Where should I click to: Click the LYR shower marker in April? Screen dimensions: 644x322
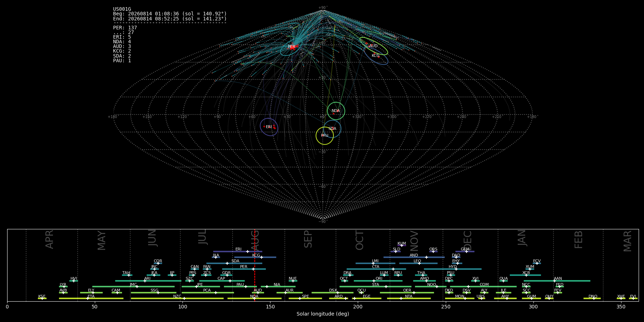click(64, 287)
